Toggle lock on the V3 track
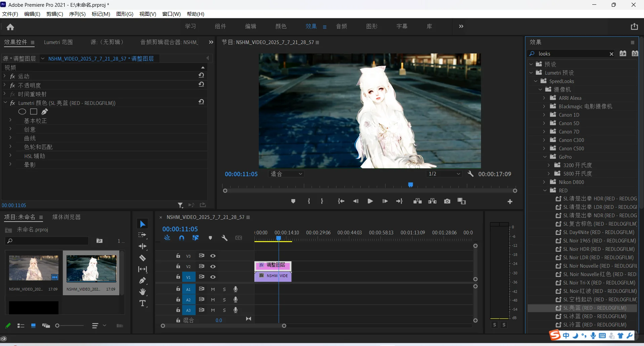 [x=178, y=256]
